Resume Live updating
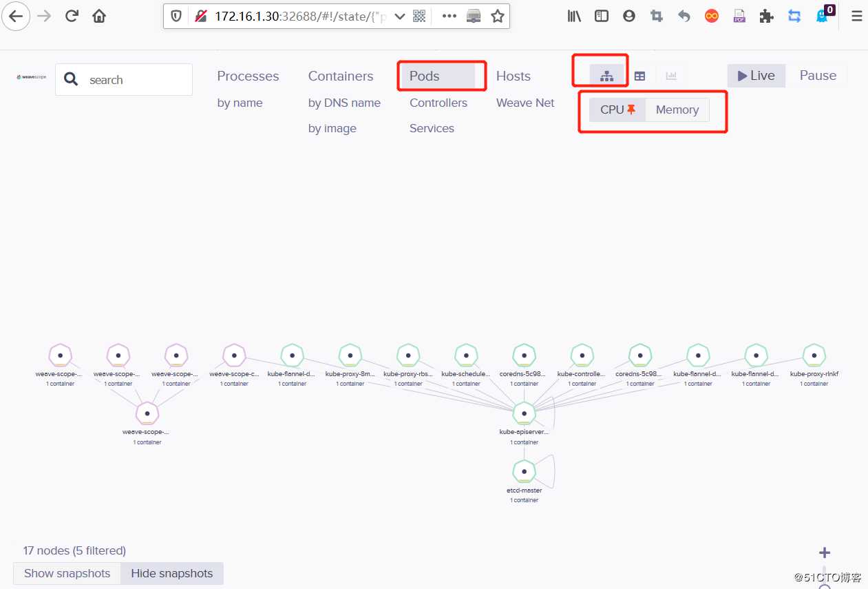868x589 pixels. (x=756, y=76)
